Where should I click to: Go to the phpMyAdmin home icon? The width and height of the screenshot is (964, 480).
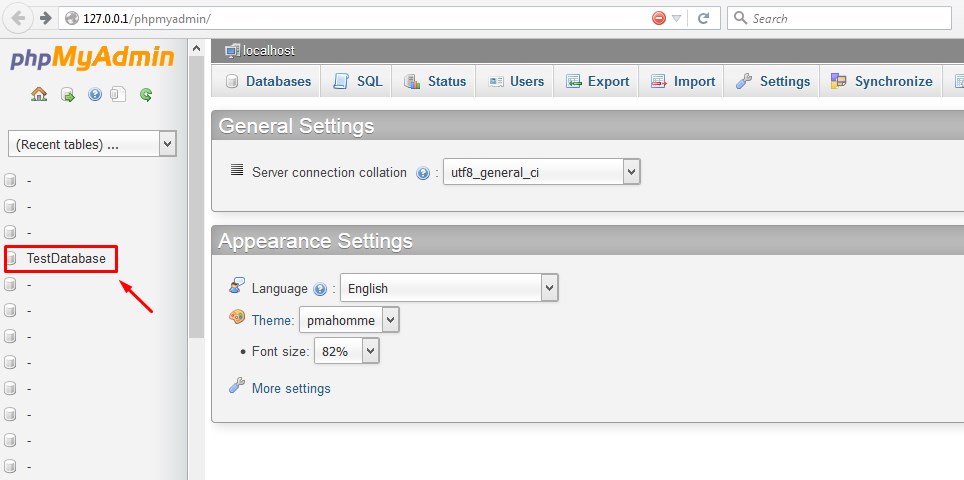[x=39, y=94]
